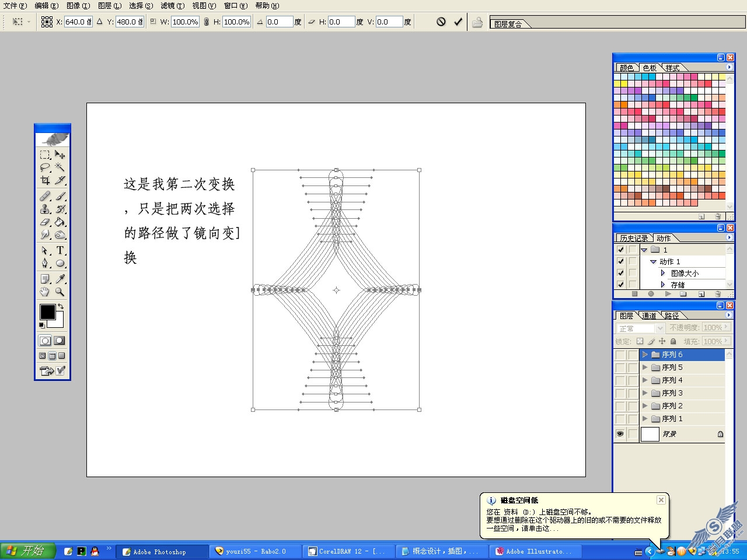Select the Ellipse shape tool

(x=60, y=263)
